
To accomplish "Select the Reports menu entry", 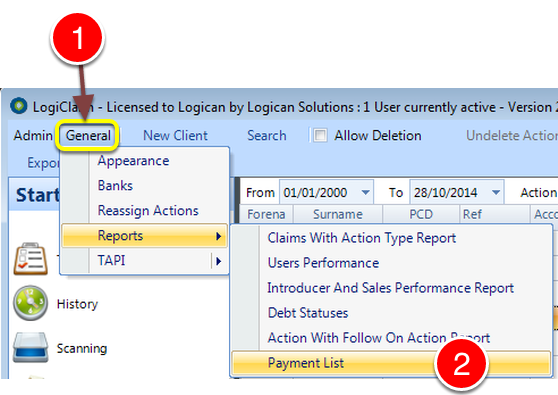I will point(144,236).
